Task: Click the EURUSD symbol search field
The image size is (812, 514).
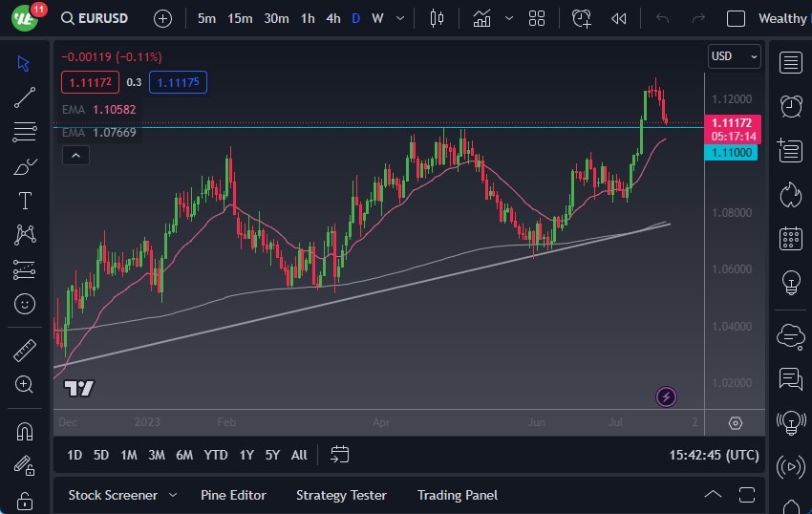Action: coord(94,18)
